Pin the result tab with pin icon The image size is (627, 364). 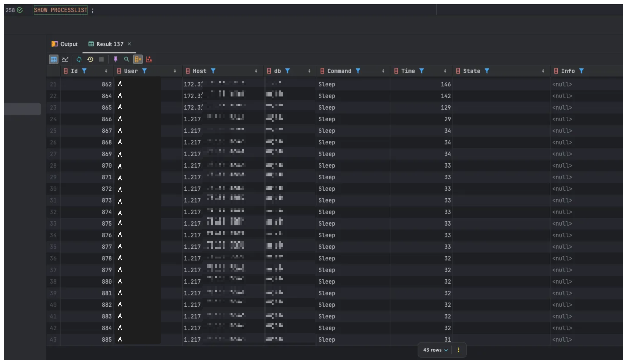click(x=115, y=59)
